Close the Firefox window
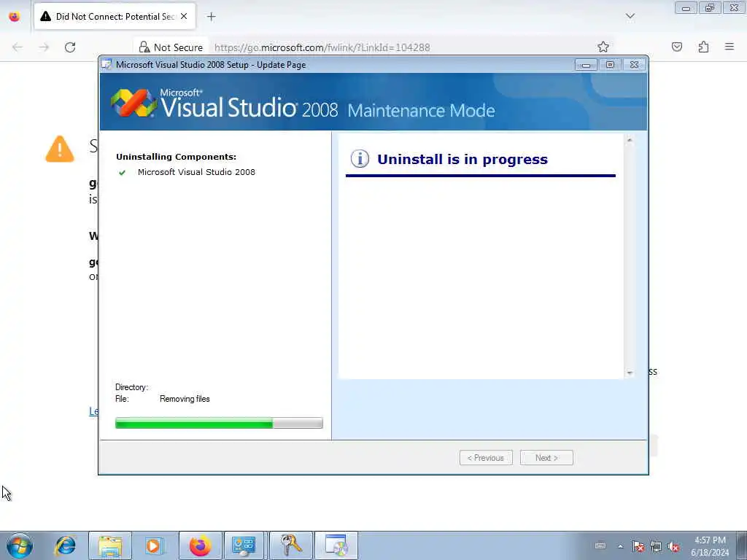The image size is (747, 560). 734,8
